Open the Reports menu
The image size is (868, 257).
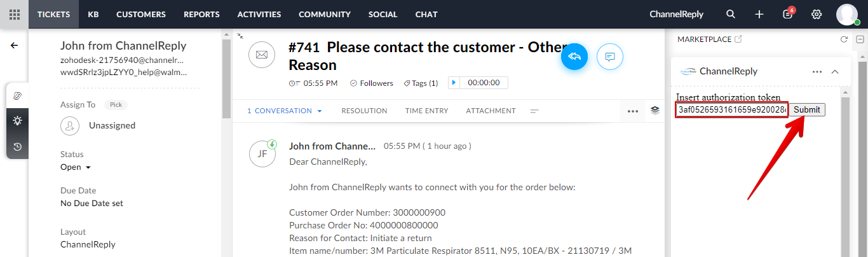pos(201,14)
